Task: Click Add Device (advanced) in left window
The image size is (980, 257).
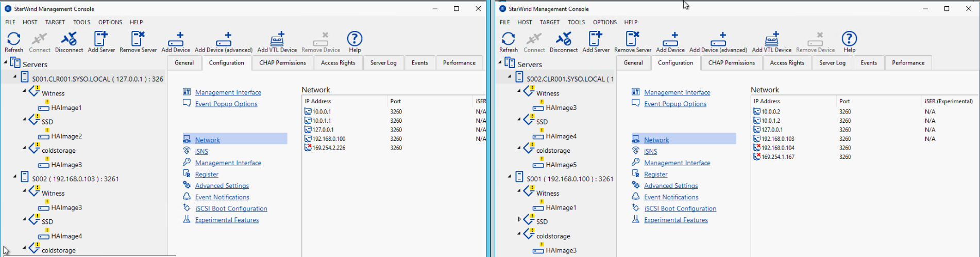Action: tap(224, 42)
